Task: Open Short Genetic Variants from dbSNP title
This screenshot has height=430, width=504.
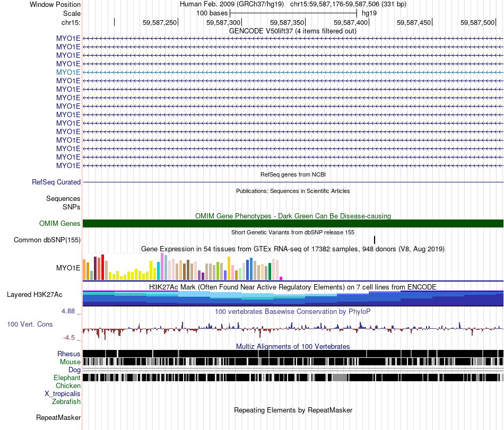Action: pos(293,232)
